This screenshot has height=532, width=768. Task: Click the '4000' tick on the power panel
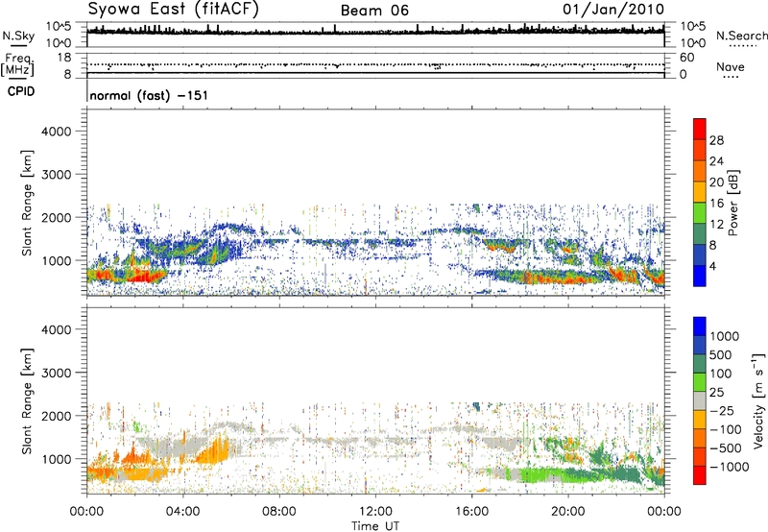click(57, 132)
